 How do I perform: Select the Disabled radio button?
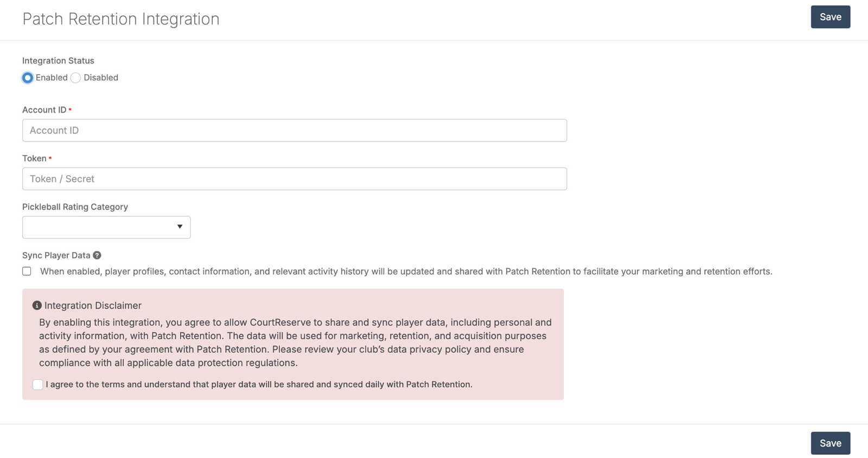coord(76,78)
